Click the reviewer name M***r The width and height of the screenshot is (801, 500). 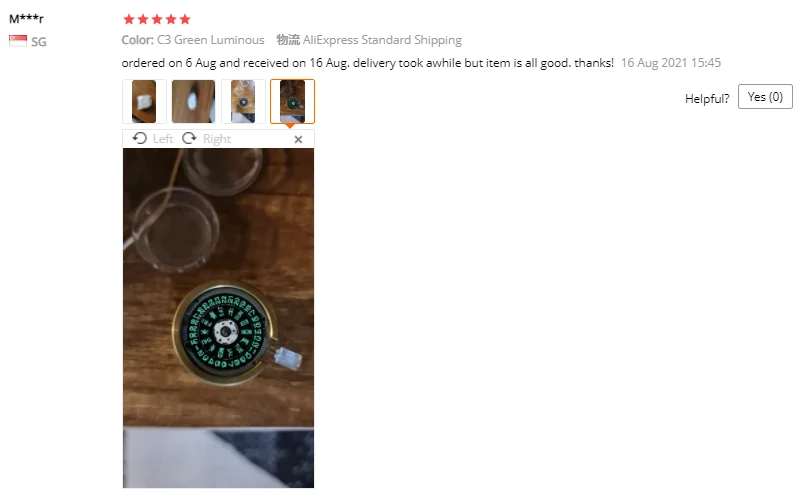27,19
